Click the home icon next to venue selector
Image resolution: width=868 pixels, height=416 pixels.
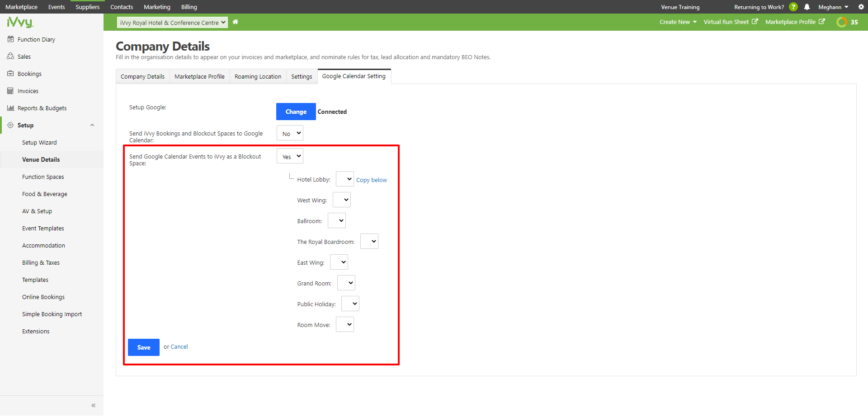235,22
